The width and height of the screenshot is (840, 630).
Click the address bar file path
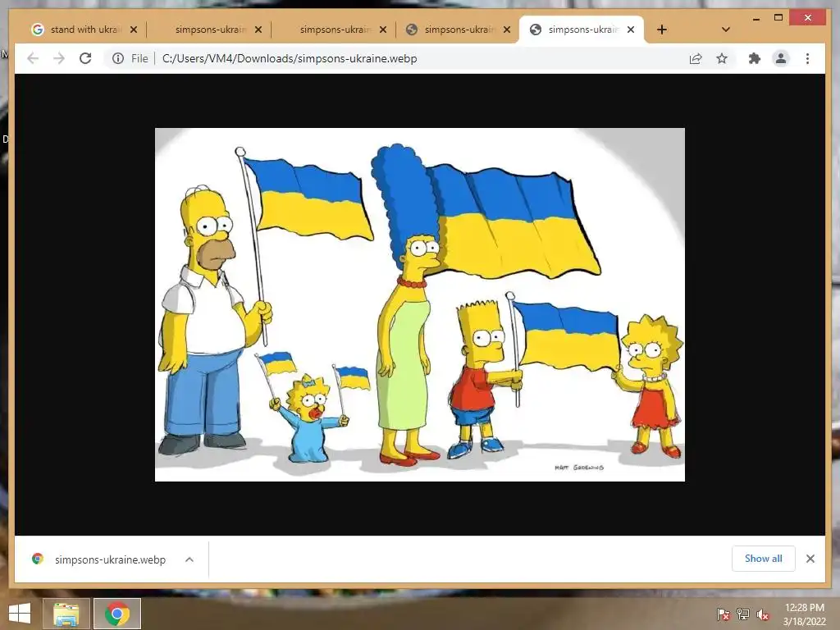[x=290, y=58]
